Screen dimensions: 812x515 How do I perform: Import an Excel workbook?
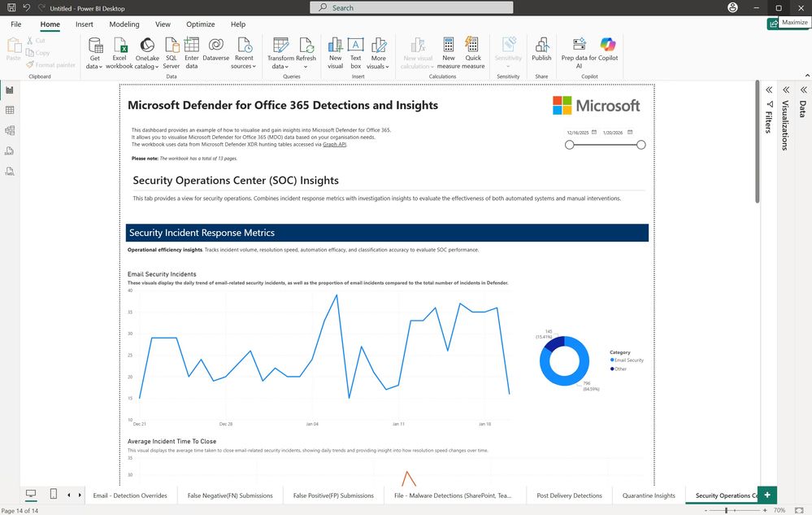pyautogui.click(x=119, y=53)
